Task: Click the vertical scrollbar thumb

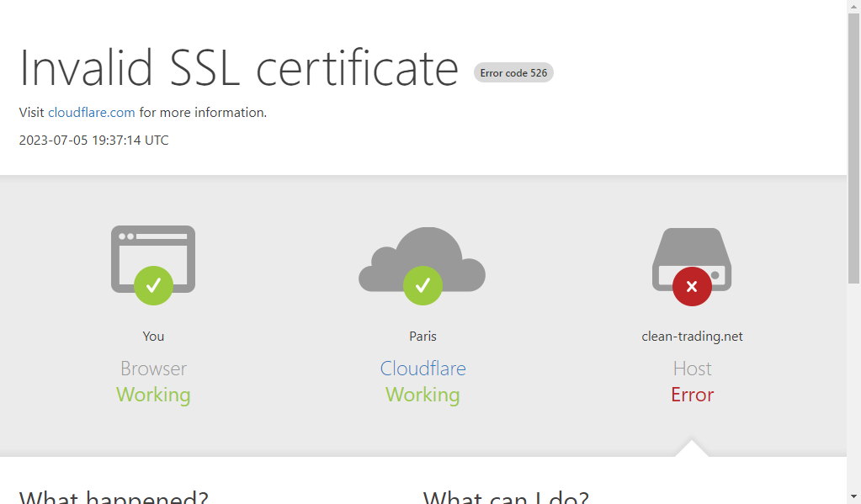Action: click(854, 148)
